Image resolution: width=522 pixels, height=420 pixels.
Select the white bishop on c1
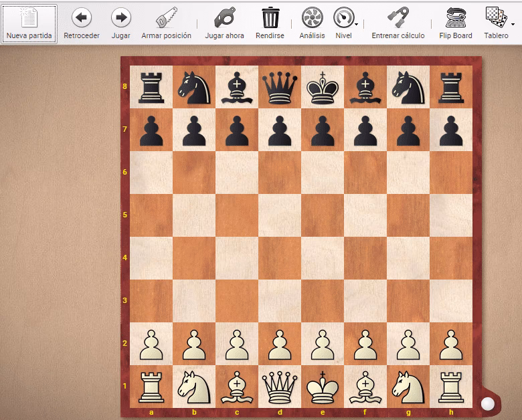coord(237,387)
